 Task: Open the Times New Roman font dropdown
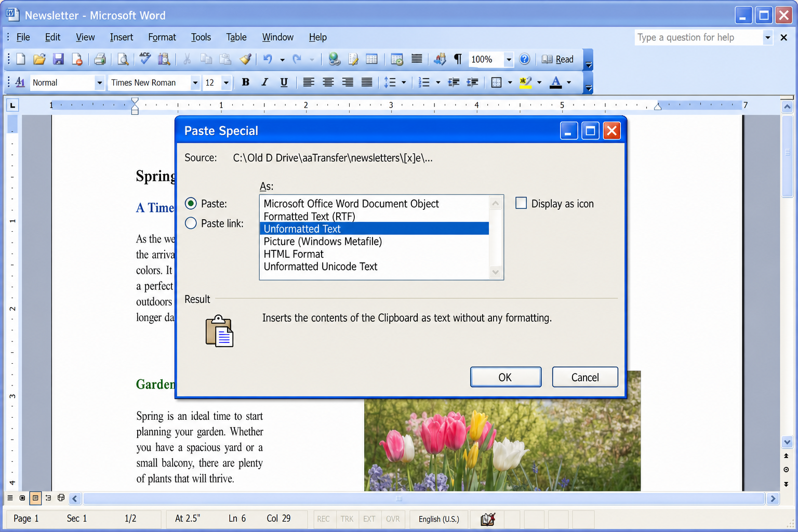195,83
